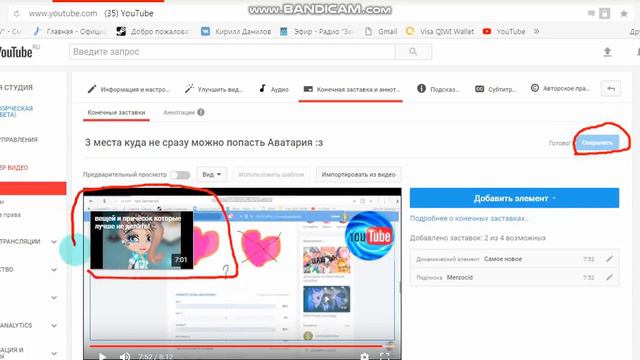The width and height of the screenshot is (640, 360).
Task: Toggle Предварительный просмотр switch
Action: [x=180, y=175]
